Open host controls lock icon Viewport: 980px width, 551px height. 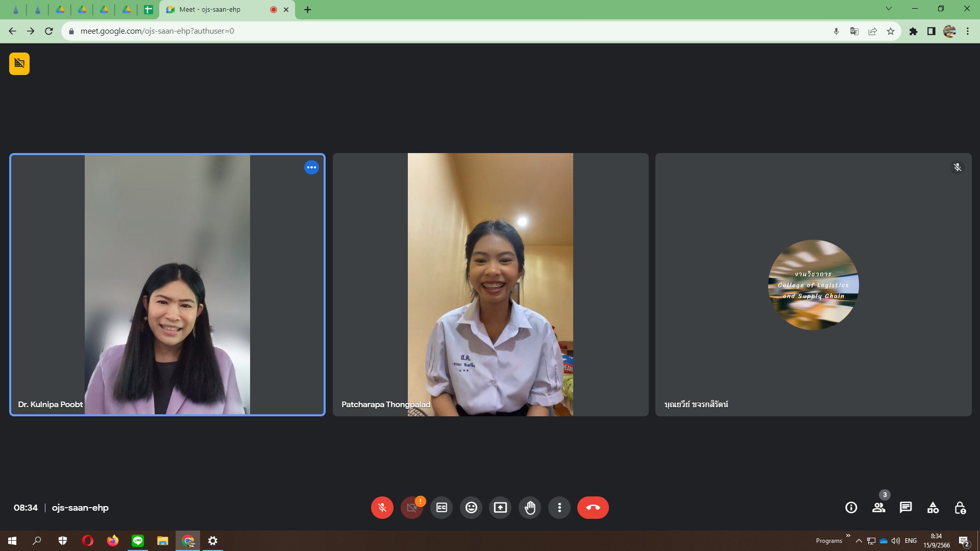point(960,508)
